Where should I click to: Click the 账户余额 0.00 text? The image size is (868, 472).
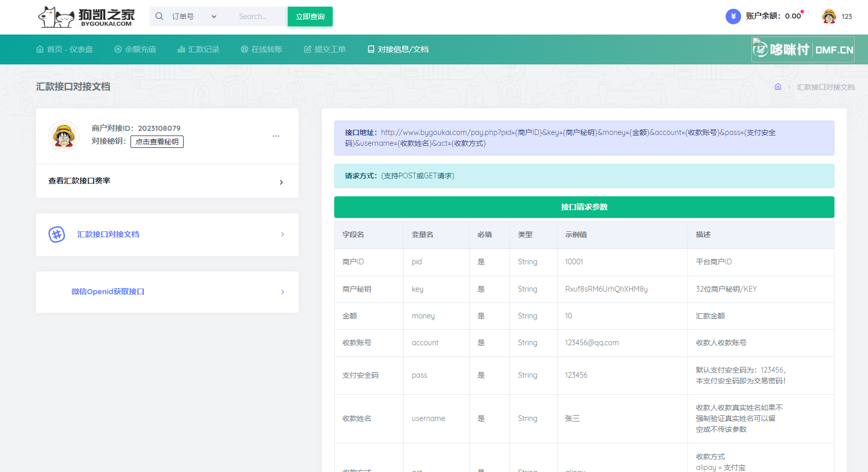[x=773, y=16]
